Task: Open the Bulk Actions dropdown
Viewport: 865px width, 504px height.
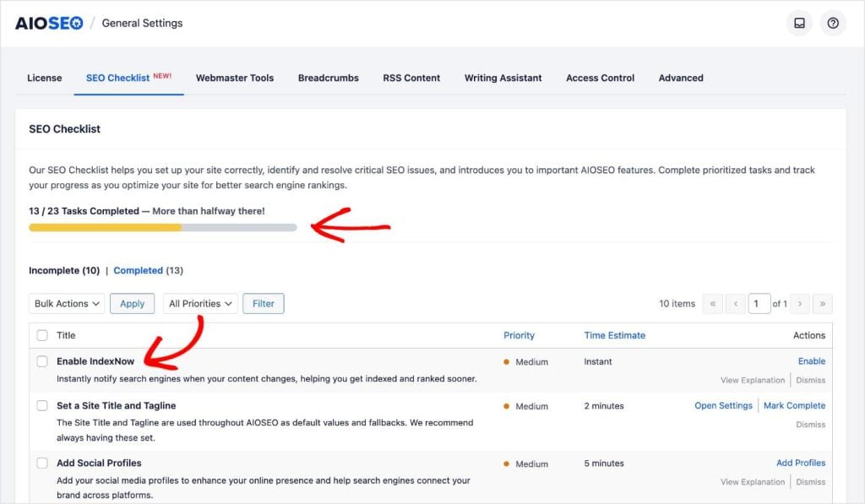Action: click(66, 303)
